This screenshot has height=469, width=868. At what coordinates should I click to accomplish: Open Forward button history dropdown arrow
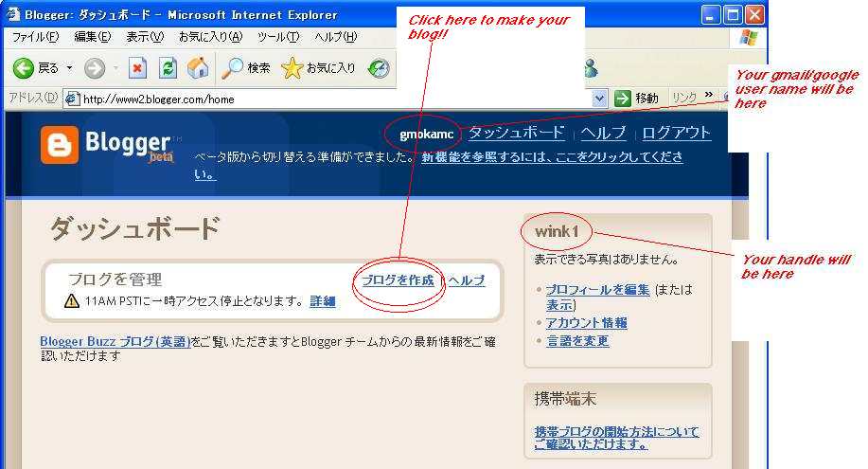(115, 68)
